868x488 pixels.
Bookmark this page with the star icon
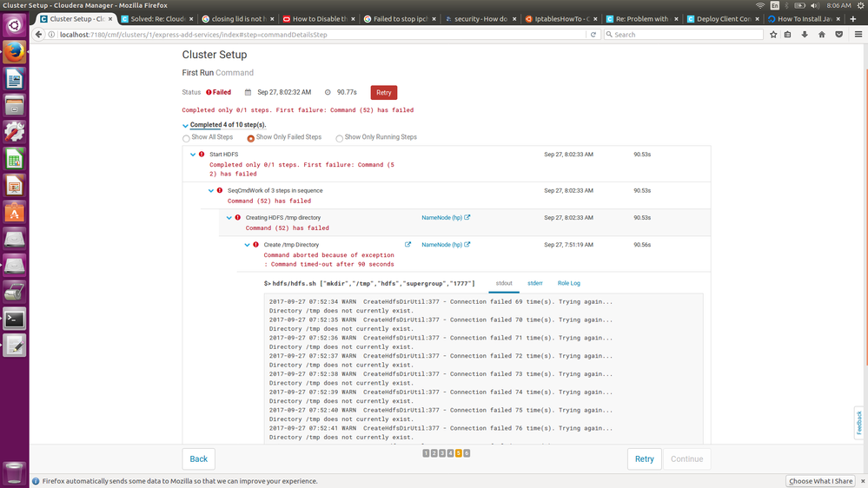pos(773,35)
